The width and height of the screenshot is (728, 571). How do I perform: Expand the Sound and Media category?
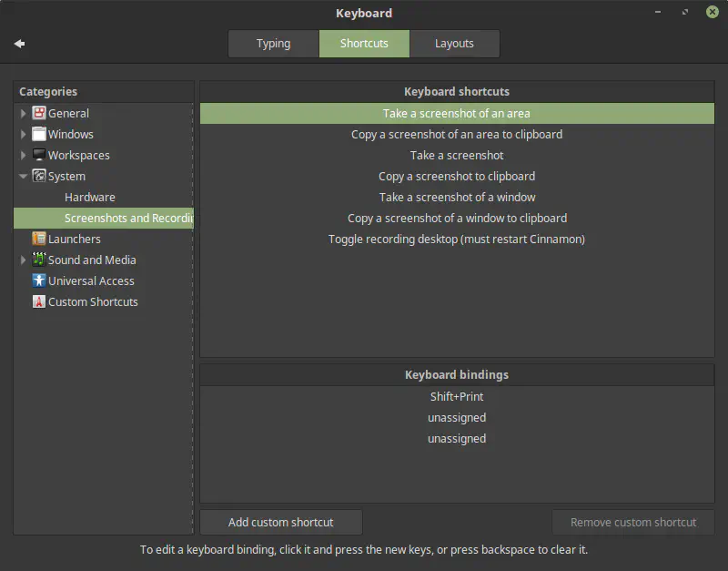[x=24, y=260]
